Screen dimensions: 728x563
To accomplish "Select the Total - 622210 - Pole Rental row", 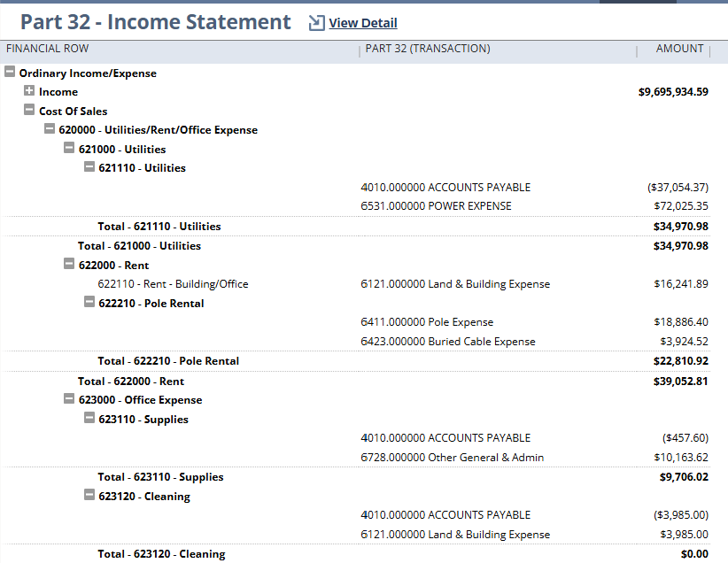I will pyautogui.click(x=356, y=361).
